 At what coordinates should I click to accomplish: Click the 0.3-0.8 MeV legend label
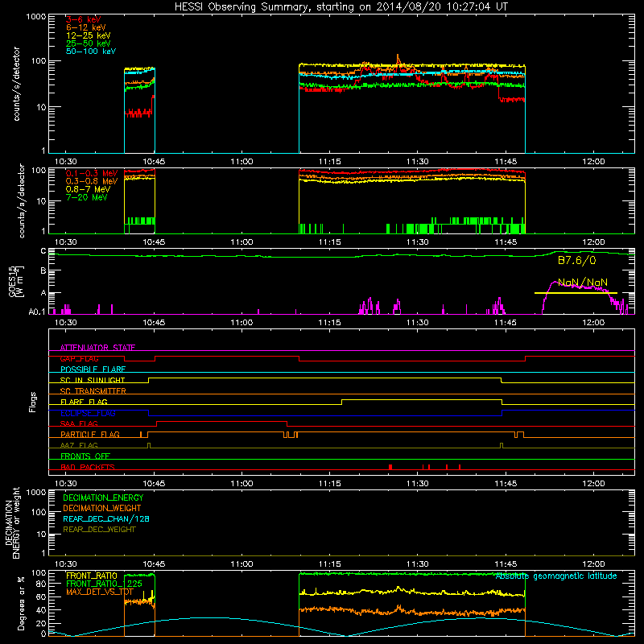click(x=92, y=181)
